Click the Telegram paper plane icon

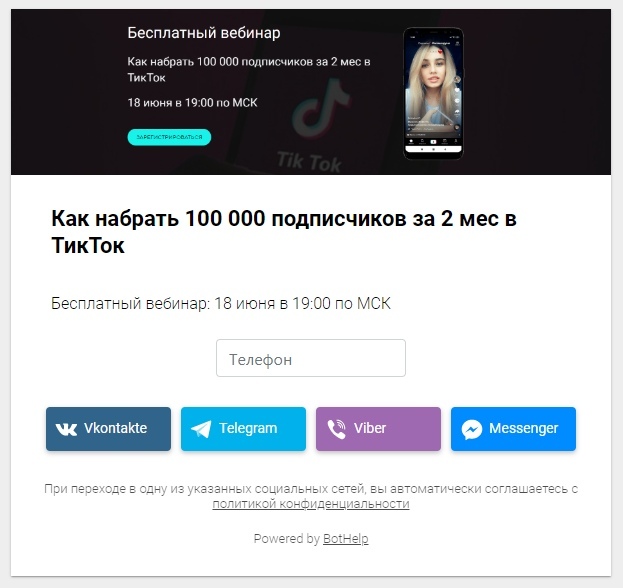click(201, 429)
